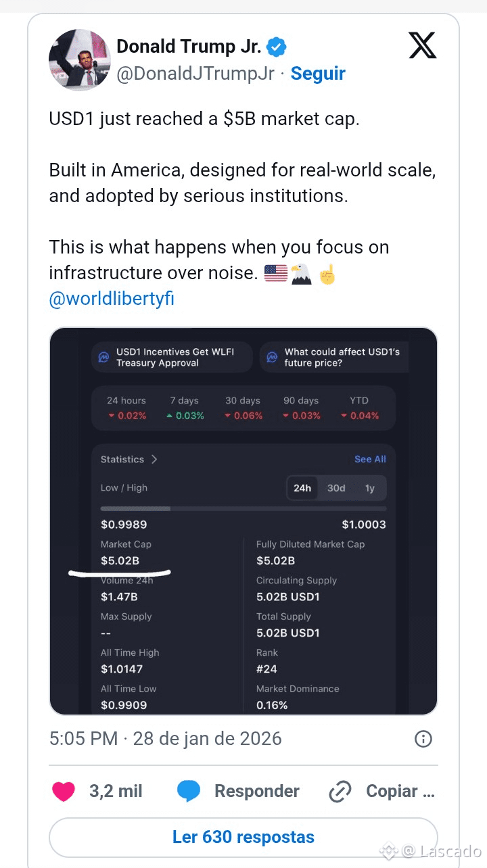Click the Seguir follow link
The width and height of the screenshot is (487, 868).
point(318,74)
